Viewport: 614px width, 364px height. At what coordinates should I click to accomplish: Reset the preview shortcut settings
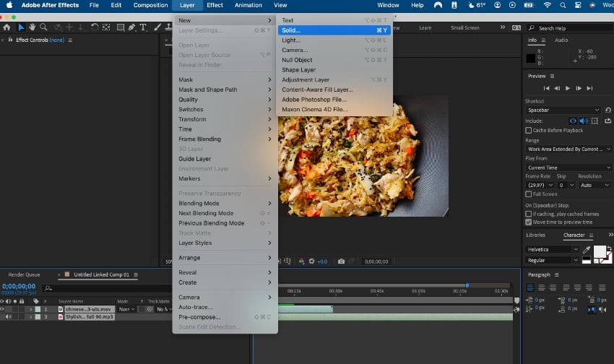(607, 110)
